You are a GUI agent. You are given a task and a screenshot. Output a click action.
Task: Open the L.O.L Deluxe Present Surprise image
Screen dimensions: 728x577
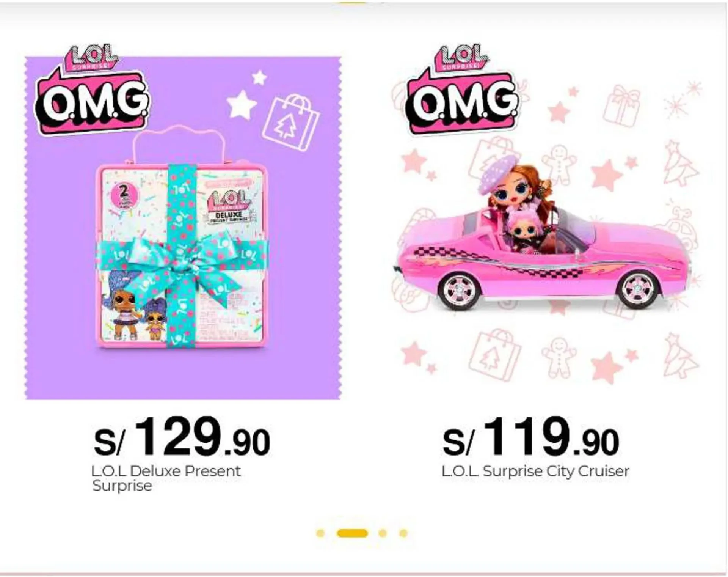point(183,228)
